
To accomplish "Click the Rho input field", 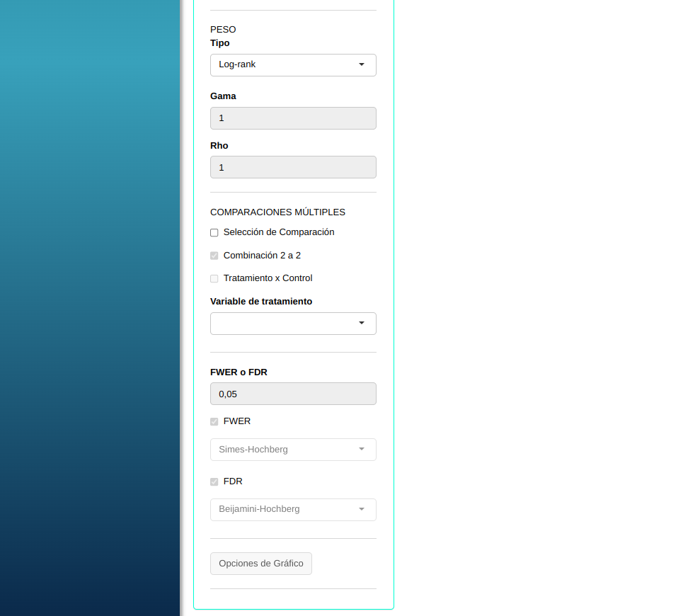I will point(293,167).
